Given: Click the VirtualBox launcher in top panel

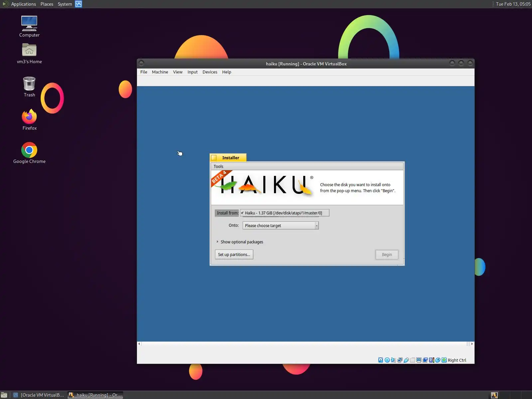Looking at the screenshot, I should 78,4.
